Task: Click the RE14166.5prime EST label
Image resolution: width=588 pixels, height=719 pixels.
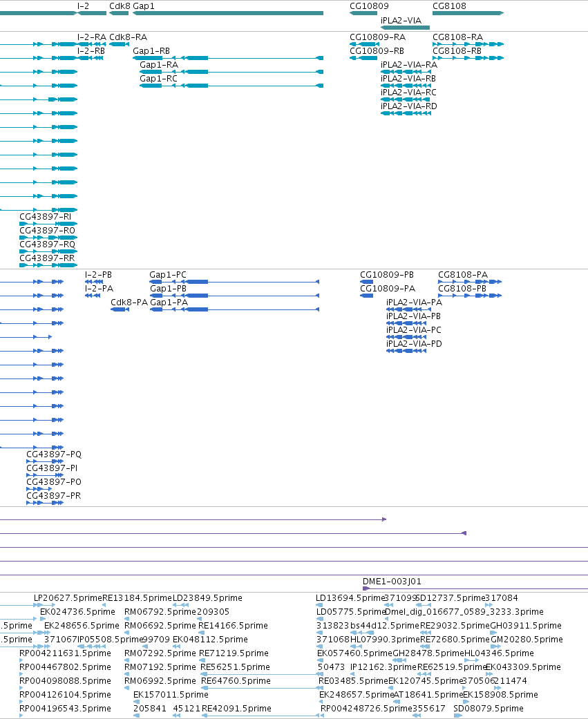Action: [233, 626]
